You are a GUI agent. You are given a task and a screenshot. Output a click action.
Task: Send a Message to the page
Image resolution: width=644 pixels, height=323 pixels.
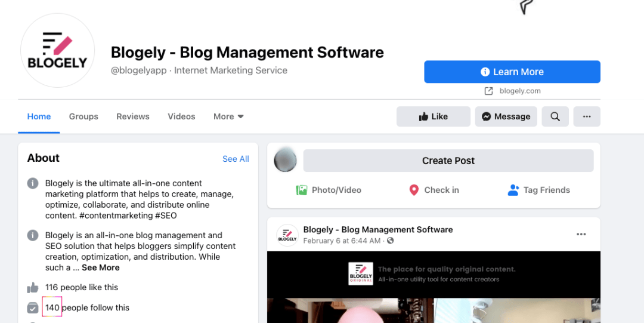(x=506, y=116)
